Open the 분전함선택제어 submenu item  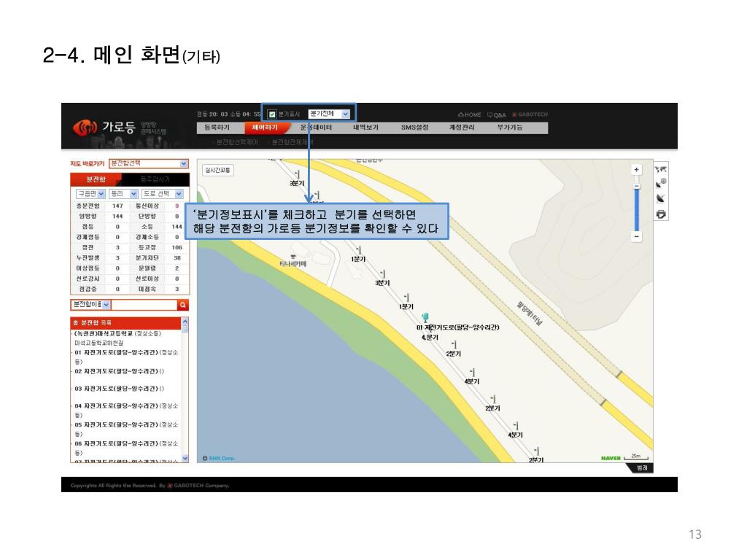236,142
